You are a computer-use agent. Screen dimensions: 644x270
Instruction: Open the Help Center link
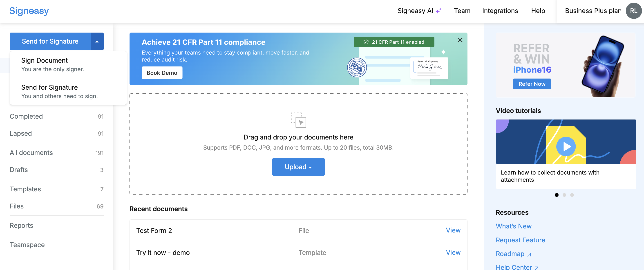click(x=517, y=267)
